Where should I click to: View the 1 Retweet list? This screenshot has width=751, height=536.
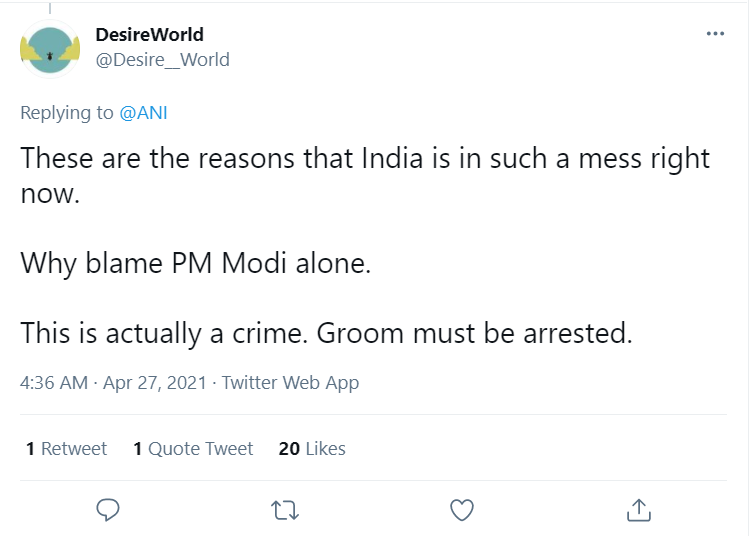point(66,449)
